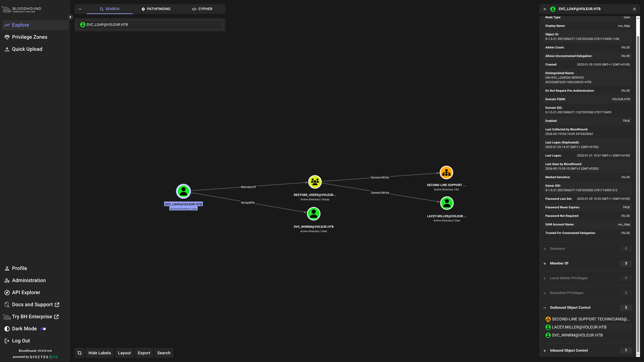Click the crop graph icon at bottom left
The height and width of the screenshot is (362, 644).
[x=80, y=353]
